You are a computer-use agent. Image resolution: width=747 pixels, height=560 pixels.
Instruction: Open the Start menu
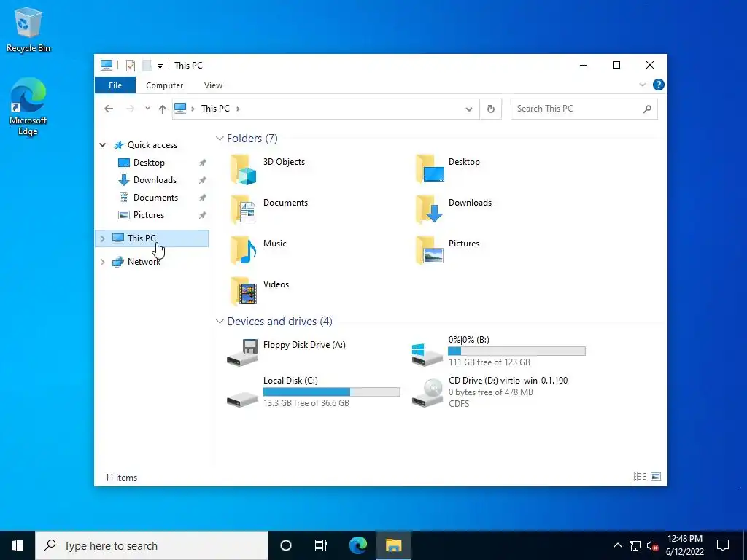pos(18,545)
